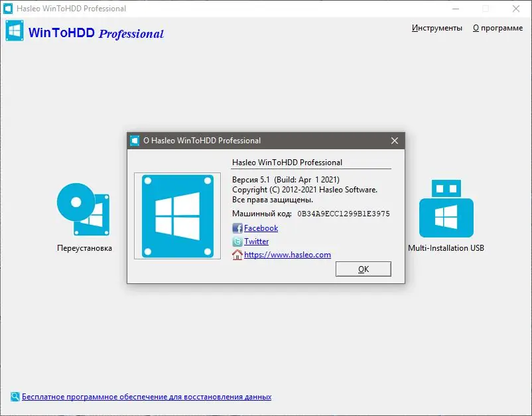Click the Facebook icon in the dialog
Screen dimensions: 532x416
[x=237, y=228]
